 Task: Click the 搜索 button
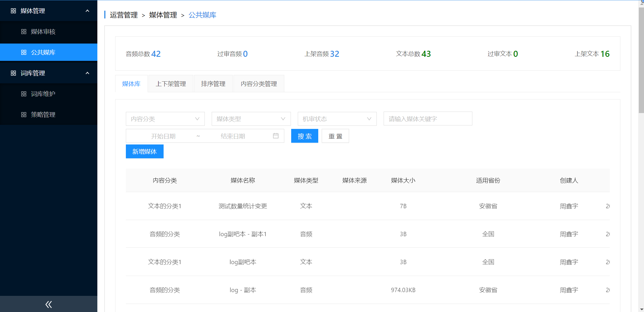point(305,136)
